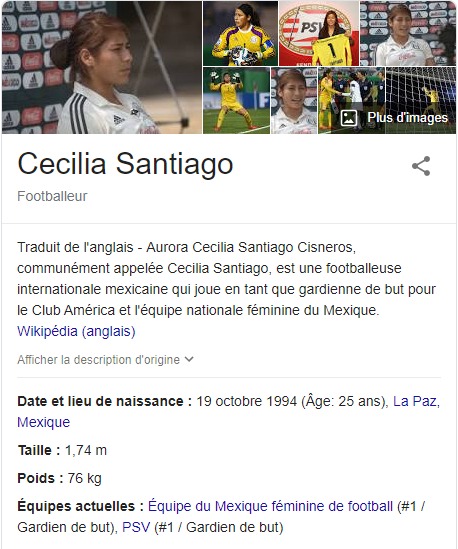
Task: Open the large profile photo in white jersey
Action: point(102,68)
